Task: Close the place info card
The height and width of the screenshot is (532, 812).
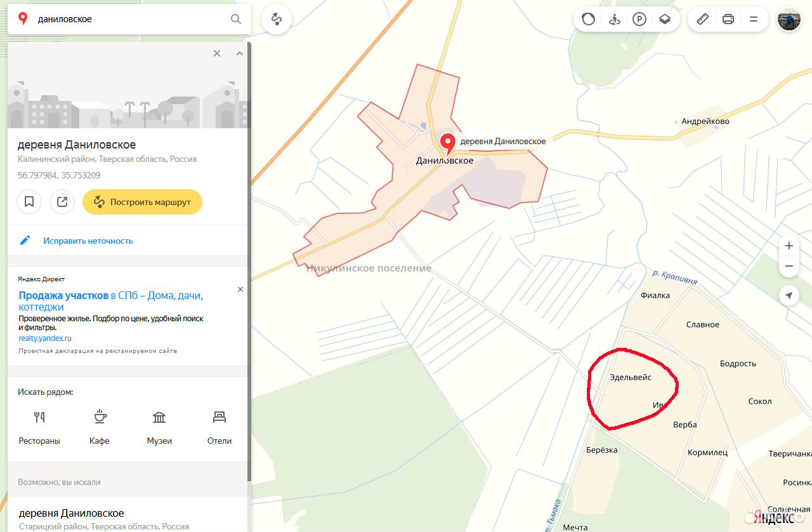Action: 217,53
